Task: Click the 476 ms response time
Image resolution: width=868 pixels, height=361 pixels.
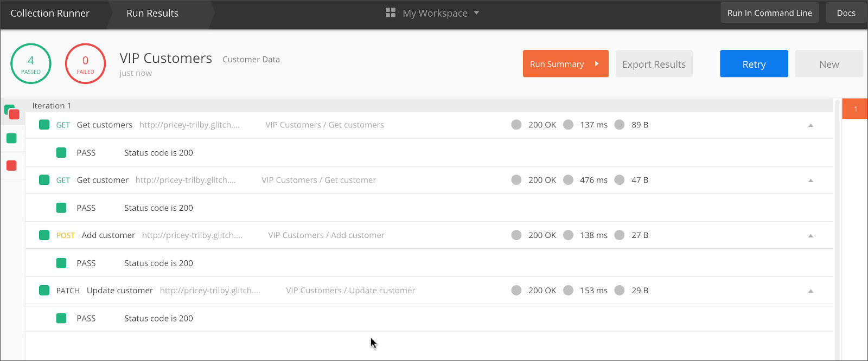Action: coord(593,180)
